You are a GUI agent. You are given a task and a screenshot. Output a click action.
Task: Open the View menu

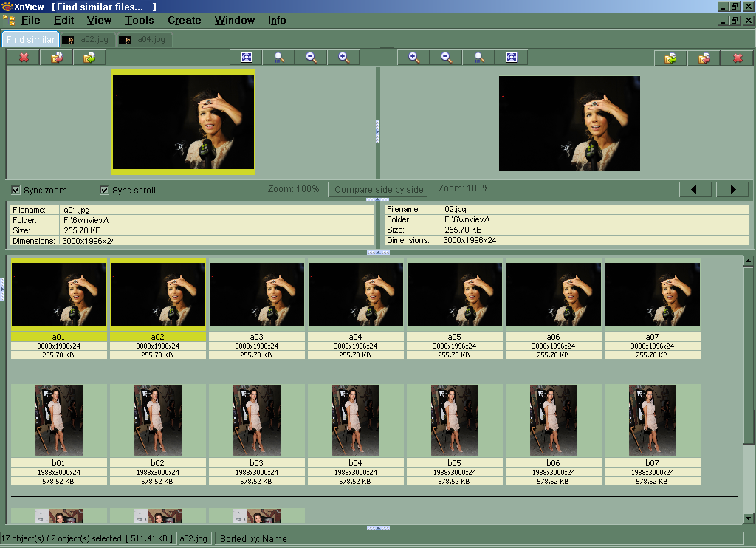click(99, 20)
